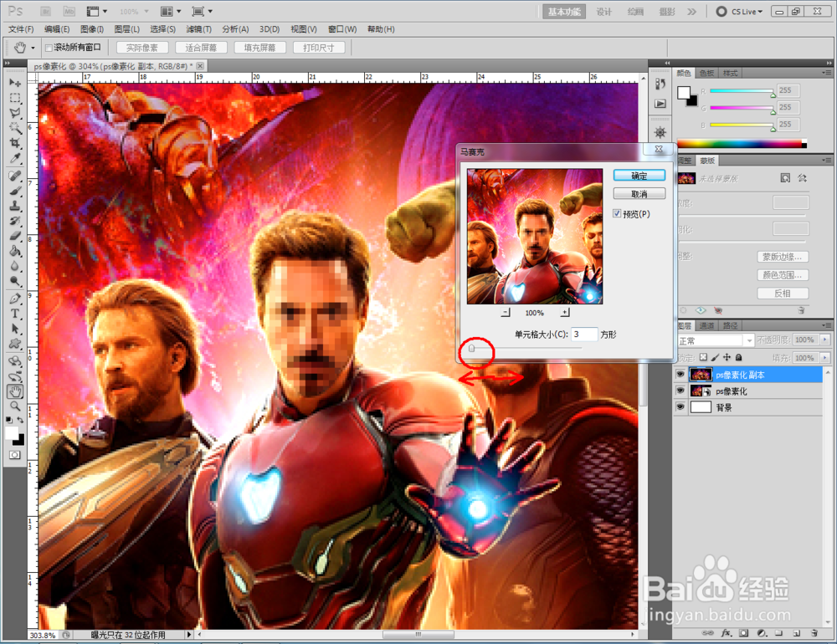
Task: Select the Clone Stamp tool
Action: pyautogui.click(x=15, y=206)
